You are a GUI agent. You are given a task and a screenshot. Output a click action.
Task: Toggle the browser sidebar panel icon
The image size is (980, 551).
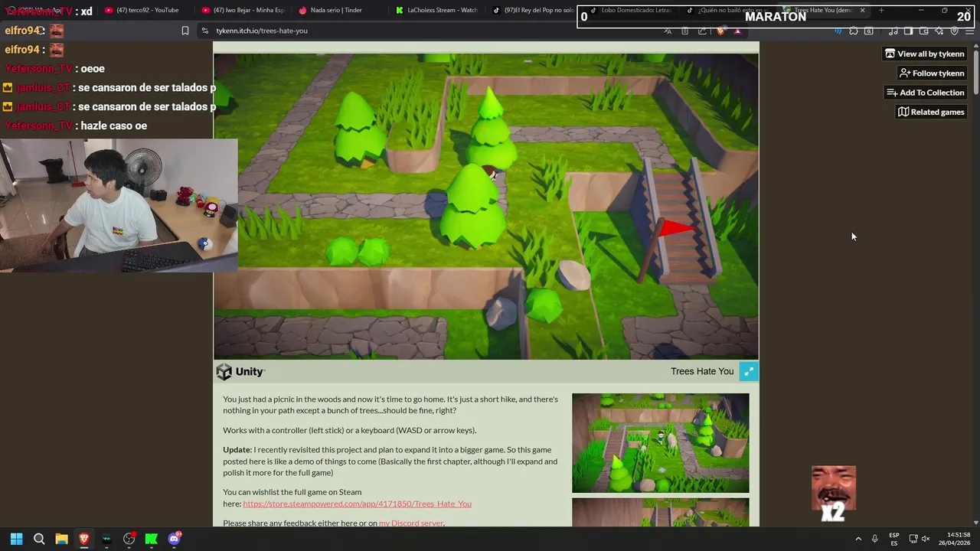[908, 31]
